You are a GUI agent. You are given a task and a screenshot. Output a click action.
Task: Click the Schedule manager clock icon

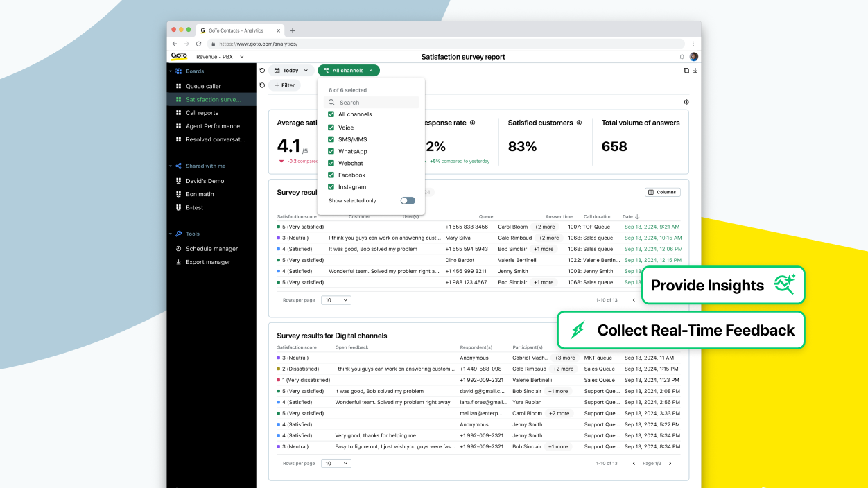[177, 248]
